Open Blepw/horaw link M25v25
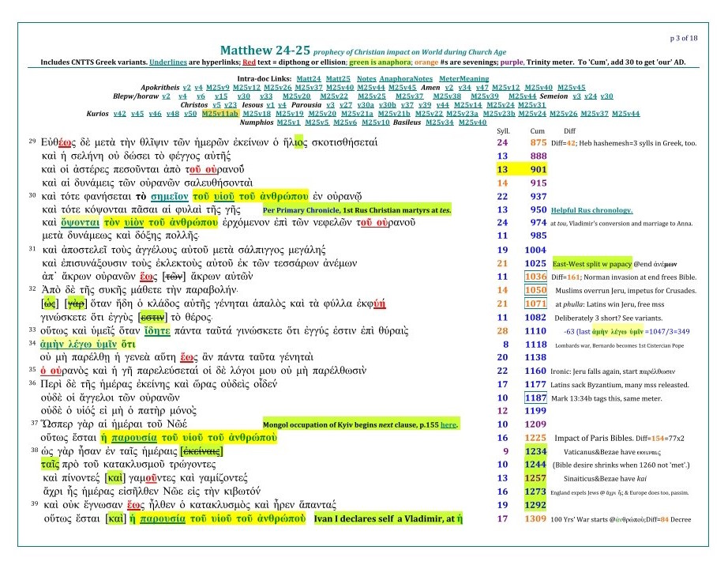This screenshot has height=569, width=728. tap(371, 96)
